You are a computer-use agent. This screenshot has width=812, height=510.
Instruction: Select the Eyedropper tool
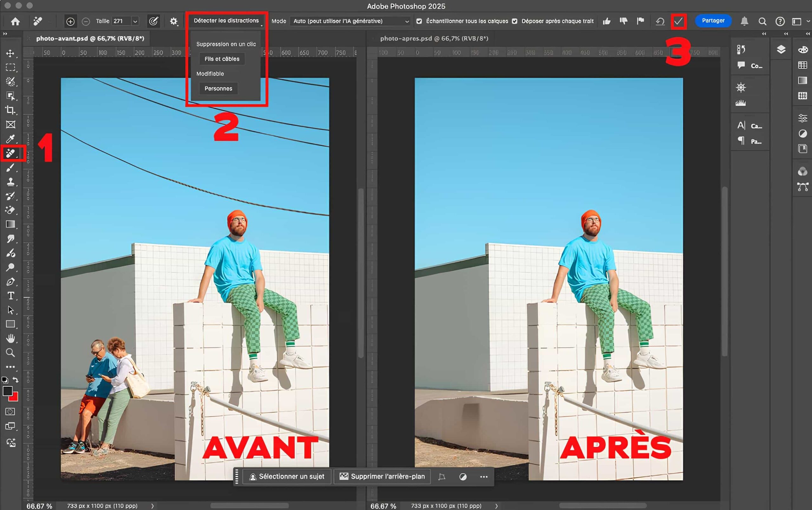[10, 139]
